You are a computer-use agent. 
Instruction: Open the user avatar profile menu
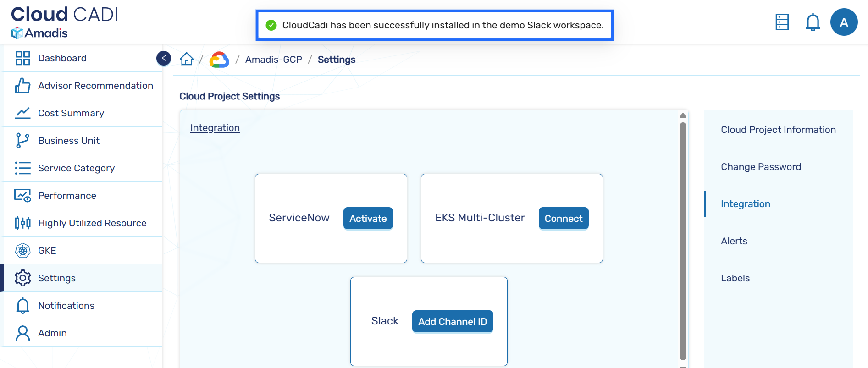point(844,22)
